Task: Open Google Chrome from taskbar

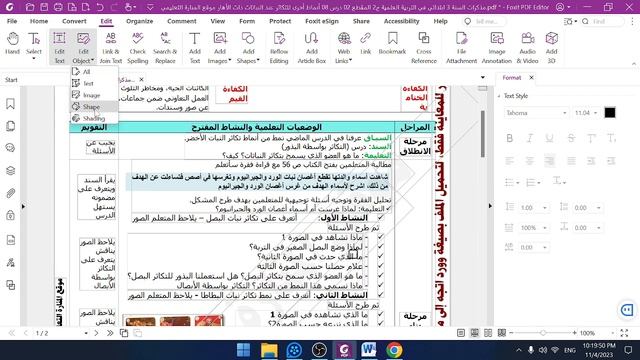Action: 394,350
